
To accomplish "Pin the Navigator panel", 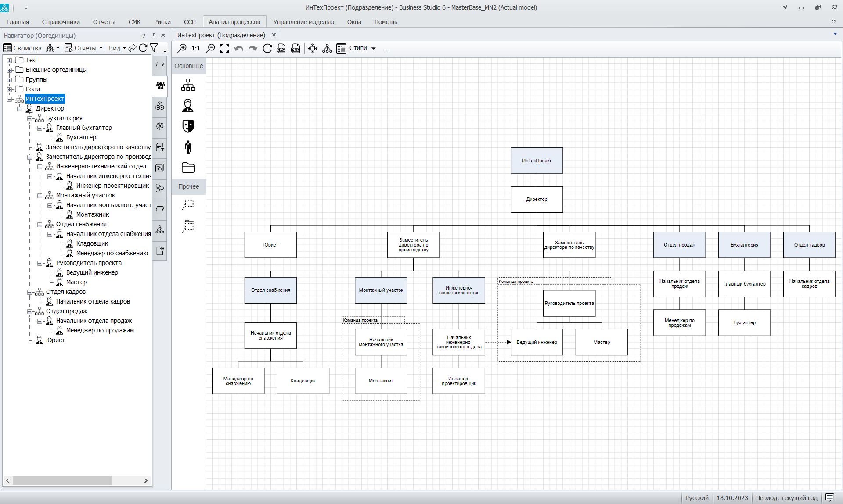I will tap(154, 36).
